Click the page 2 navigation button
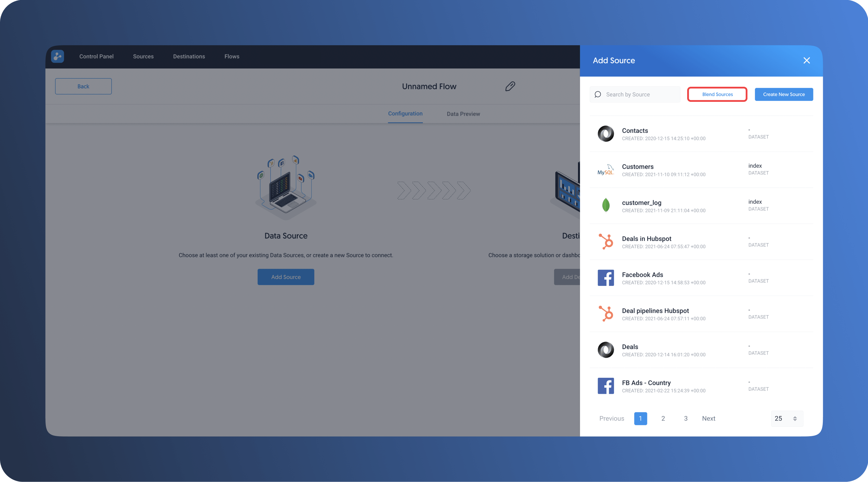The height and width of the screenshot is (482, 868). click(663, 418)
